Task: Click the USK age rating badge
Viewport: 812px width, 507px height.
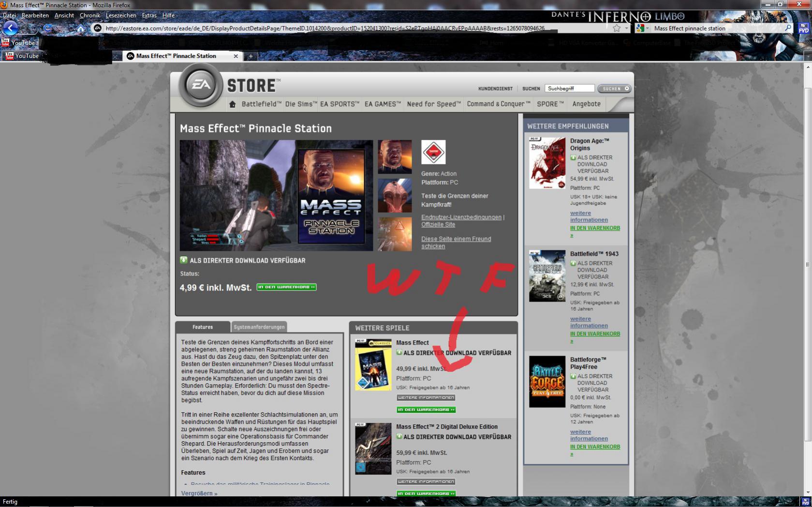Action: pos(433,152)
